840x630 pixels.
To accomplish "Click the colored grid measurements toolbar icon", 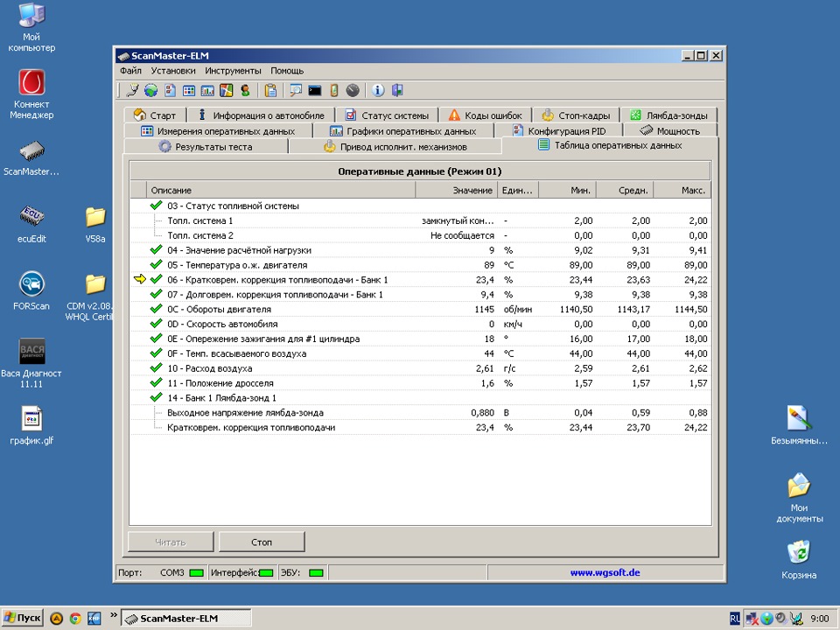I will coord(189,90).
